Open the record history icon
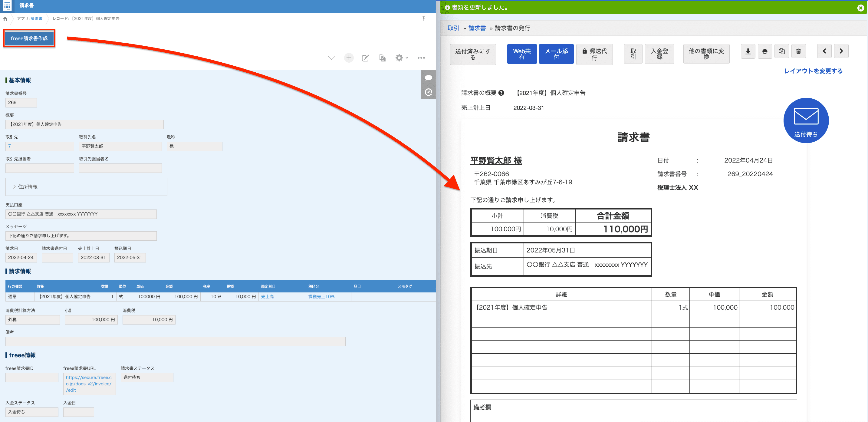The image size is (868, 422). click(428, 92)
